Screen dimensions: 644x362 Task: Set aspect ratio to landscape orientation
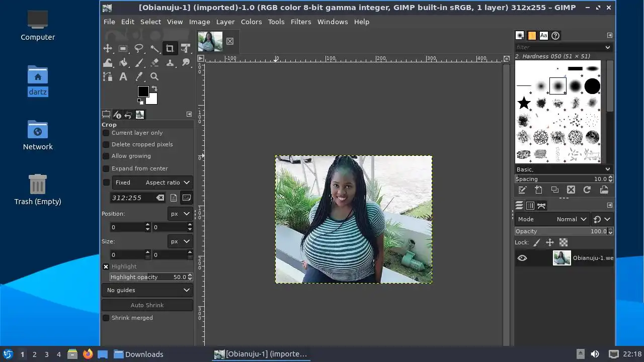click(186, 198)
